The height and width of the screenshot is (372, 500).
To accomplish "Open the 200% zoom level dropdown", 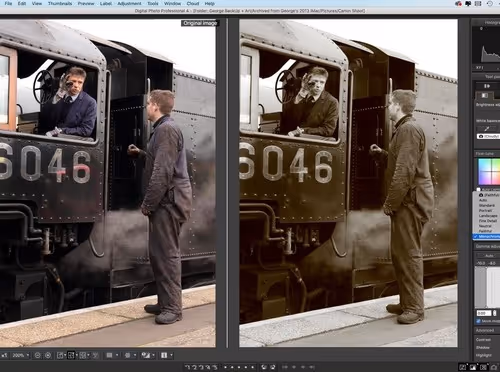I will pyautogui.click(x=21, y=355).
